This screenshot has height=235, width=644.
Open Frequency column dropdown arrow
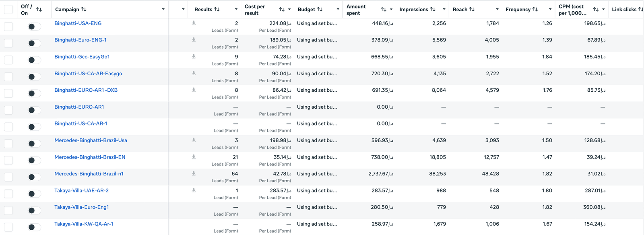[x=550, y=9]
